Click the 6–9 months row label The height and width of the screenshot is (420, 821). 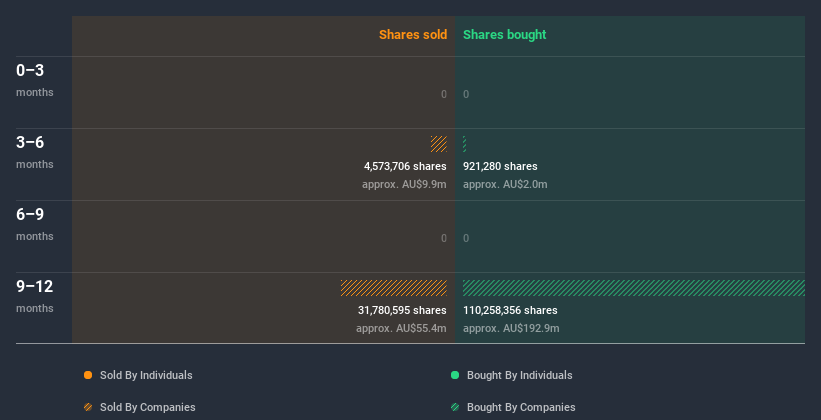35,224
